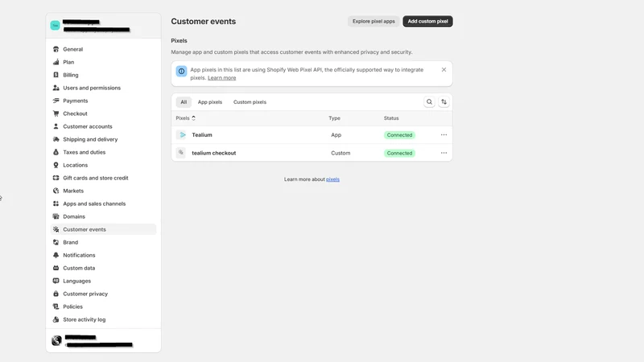644x362 pixels.
Task: Click the Policies icon
Action: click(x=56, y=306)
